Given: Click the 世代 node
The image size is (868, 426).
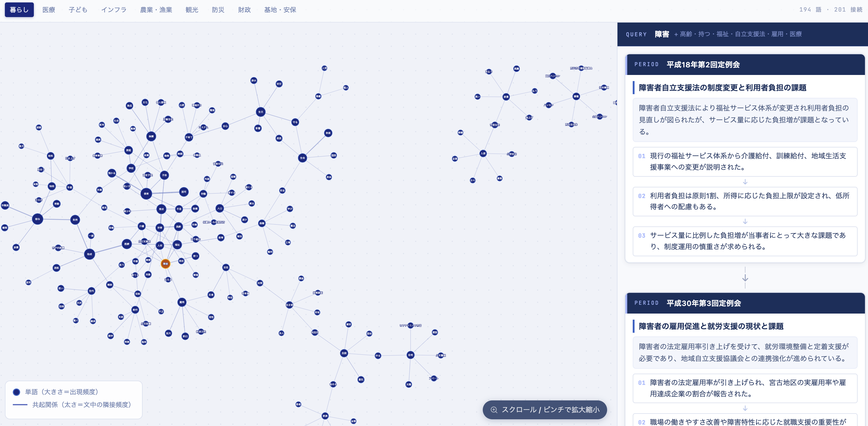Looking at the screenshot, I should tap(91, 291).
